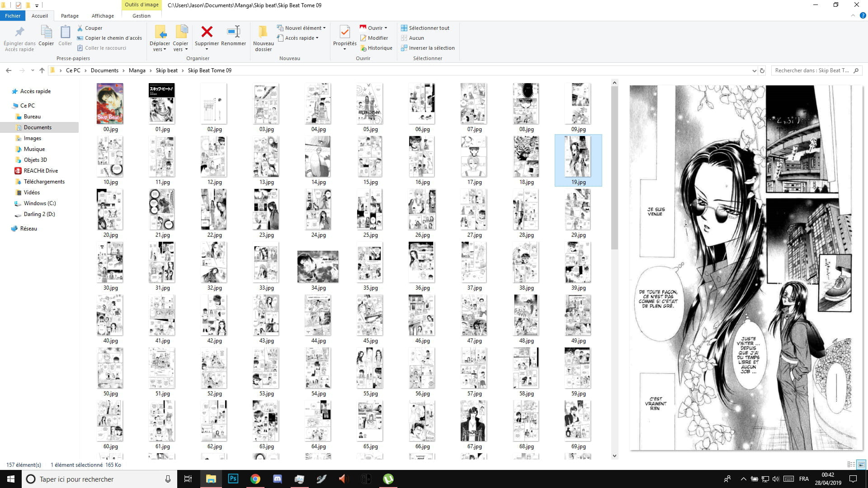868x488 pixels.
Task: Click Réseau in the navigation pane
Action: pyautogui.click(x=28, y=229)
